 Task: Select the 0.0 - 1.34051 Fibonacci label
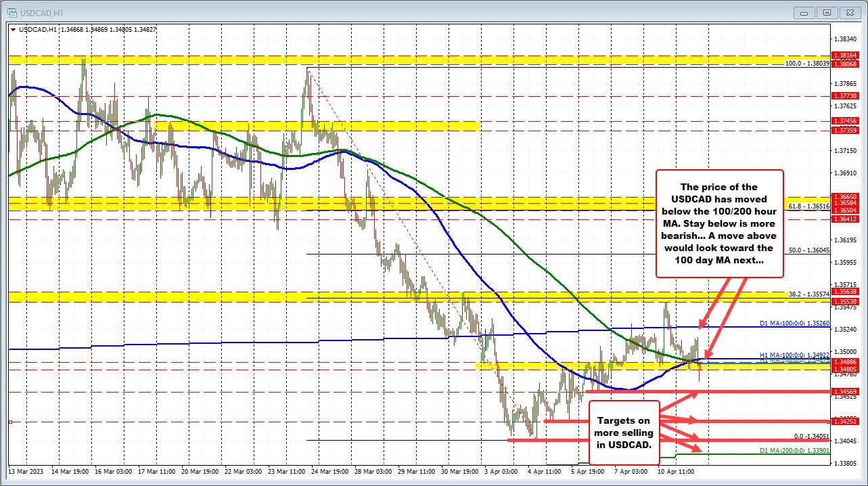tap(812, 437)
